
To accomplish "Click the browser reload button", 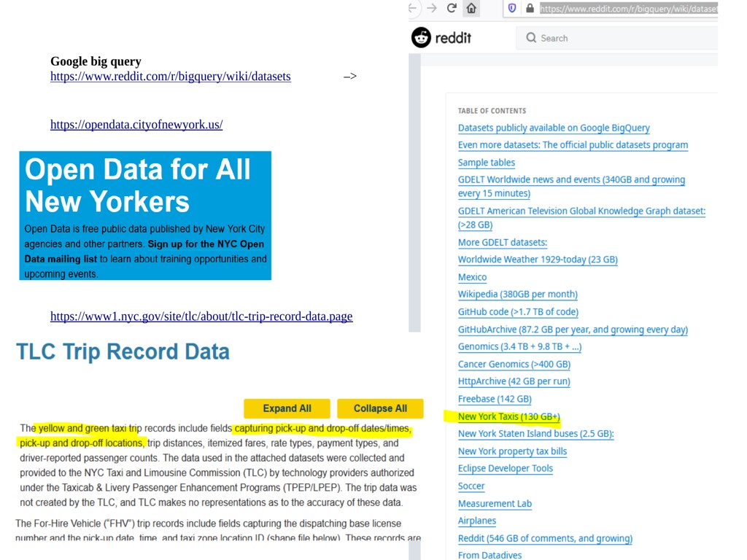I will [x=452, y=9].
